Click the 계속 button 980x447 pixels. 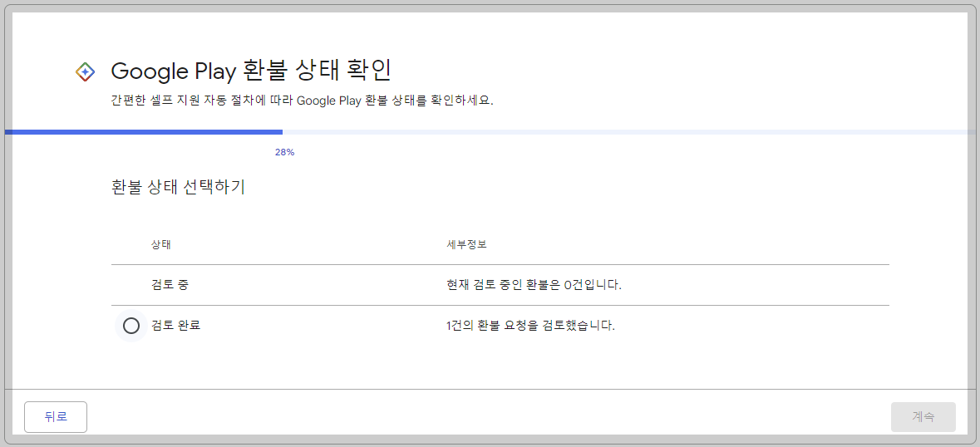point(923,417)
